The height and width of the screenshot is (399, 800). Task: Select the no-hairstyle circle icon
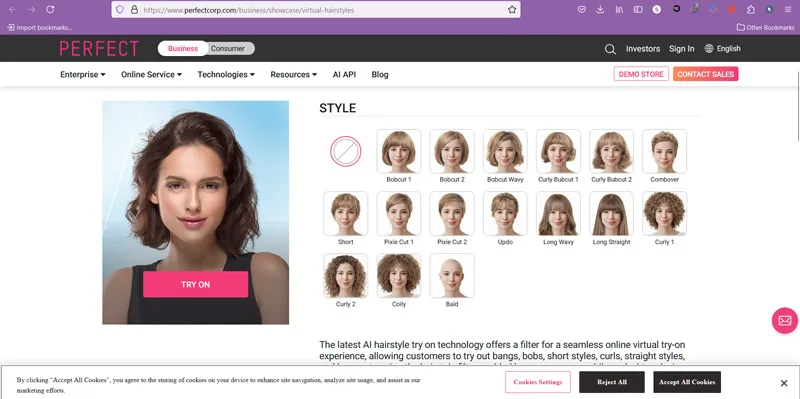(345, 152)
